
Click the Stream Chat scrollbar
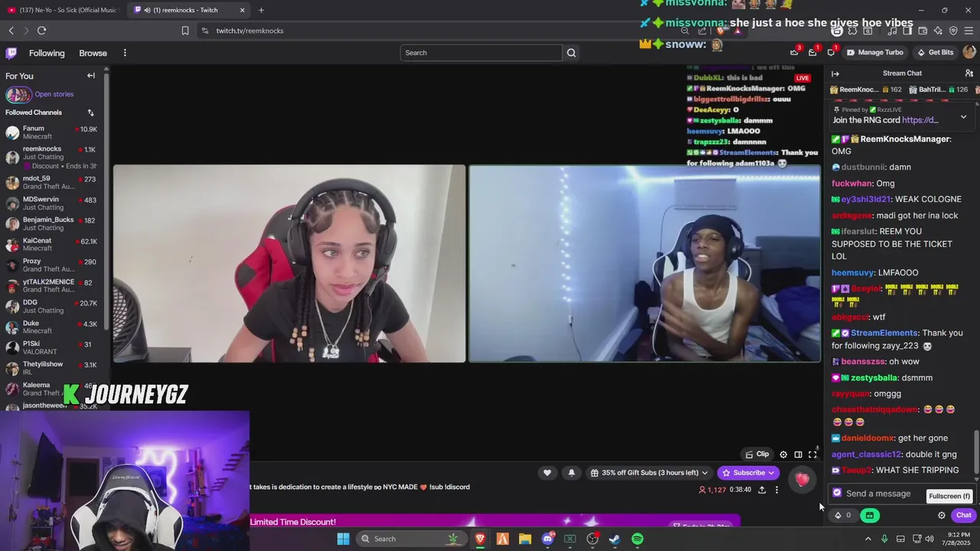[x=976, y=452]
